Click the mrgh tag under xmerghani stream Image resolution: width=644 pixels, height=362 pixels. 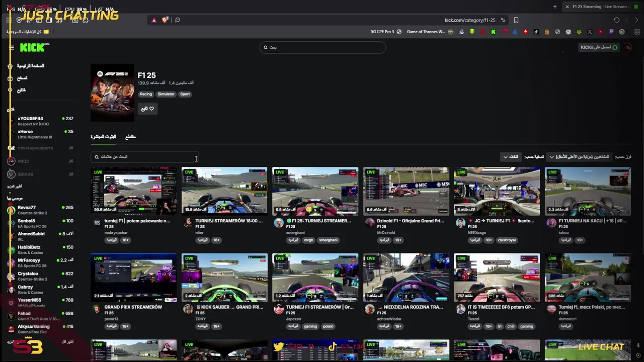308,240
